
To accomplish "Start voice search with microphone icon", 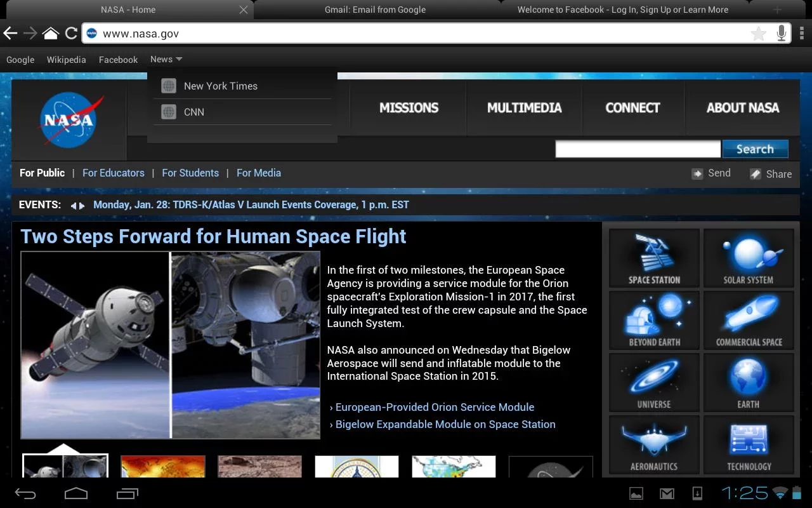I will 782,33.
